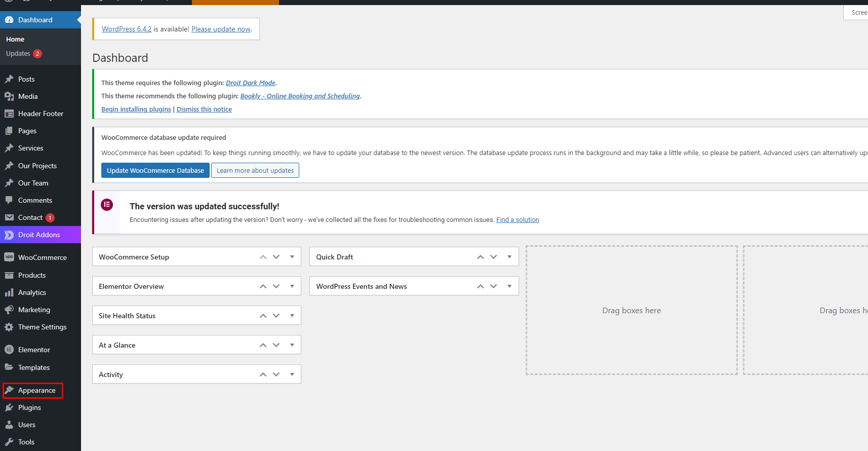Click the Posts pushpin icon in sidebar
The width and height of the screenshot is (868, 451).
[x=9, y=79]
